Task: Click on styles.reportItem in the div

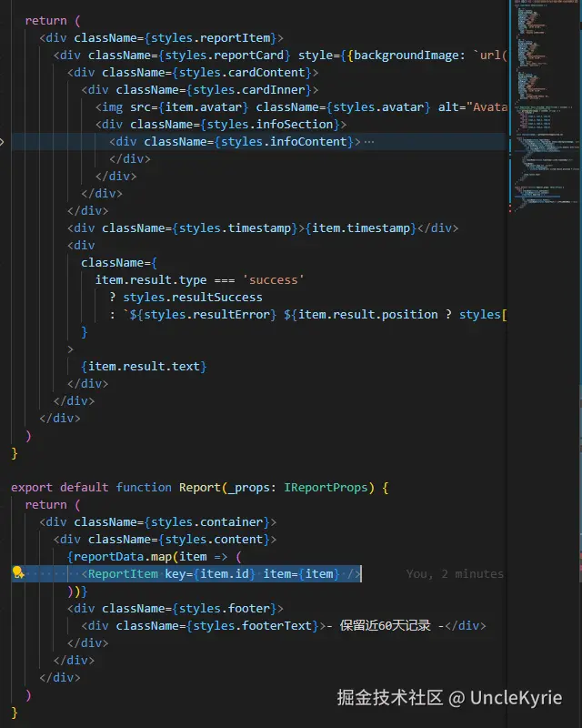Action: 211,37
